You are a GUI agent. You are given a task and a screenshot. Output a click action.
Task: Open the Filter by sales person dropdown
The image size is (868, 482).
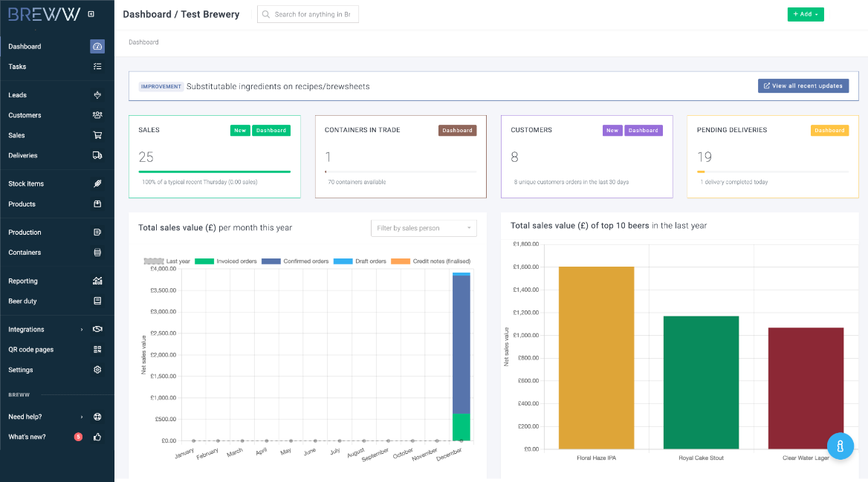coord(424,228)
